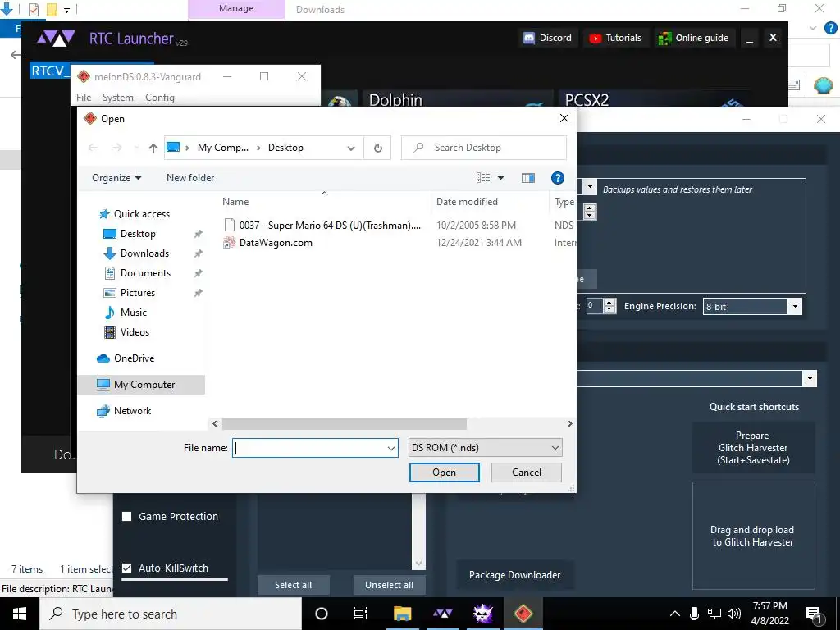Open Task View on the taskbar

pyautogui.click(x=361, y=614)
